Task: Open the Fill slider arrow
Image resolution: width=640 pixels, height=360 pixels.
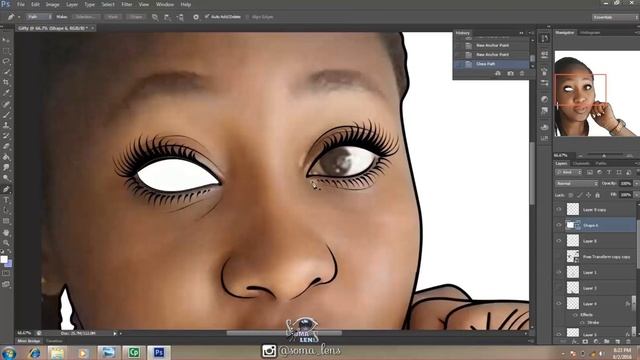Action: coord(636,195)
